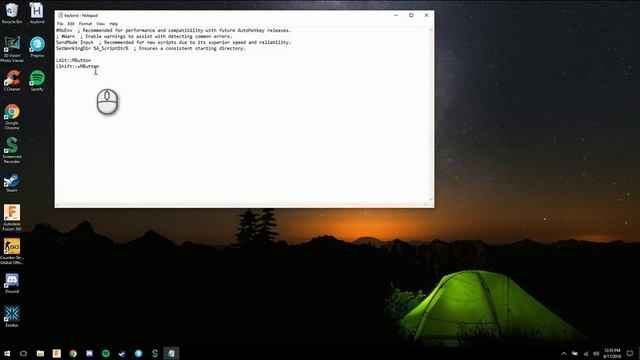Launch the Spotify desktop shortcut

[37, 80]
